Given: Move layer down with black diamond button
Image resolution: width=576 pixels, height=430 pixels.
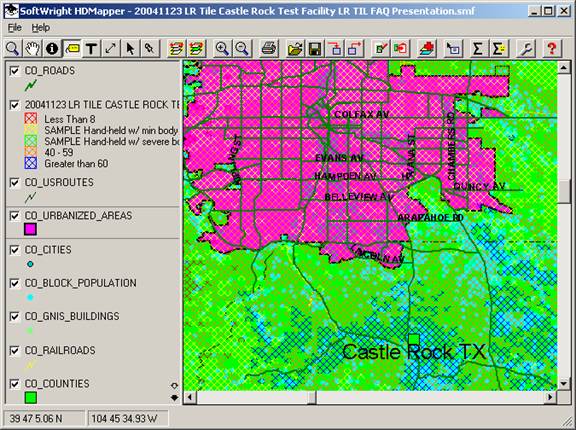Looking at the screenshot, I should pos(174,397).
